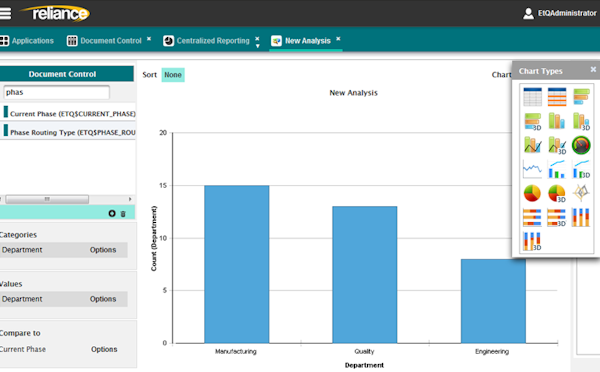Click the trash delete icon

coord(123,214)
